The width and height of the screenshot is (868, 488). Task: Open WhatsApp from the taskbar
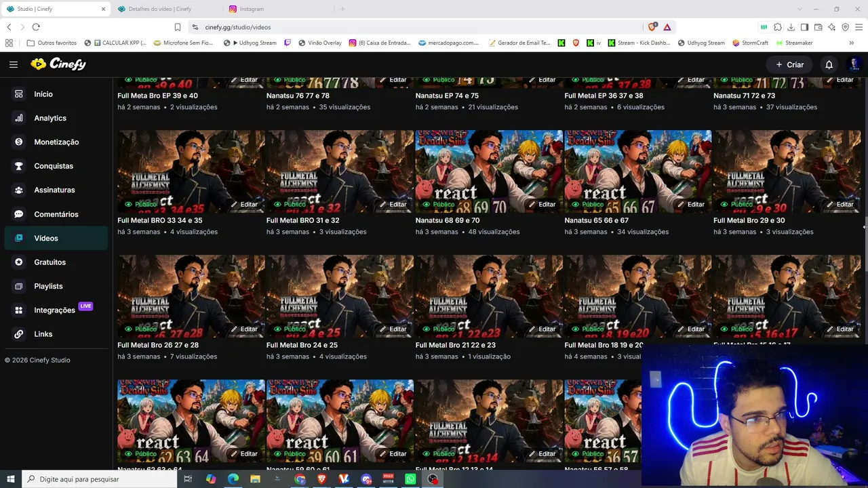point(410,479)
